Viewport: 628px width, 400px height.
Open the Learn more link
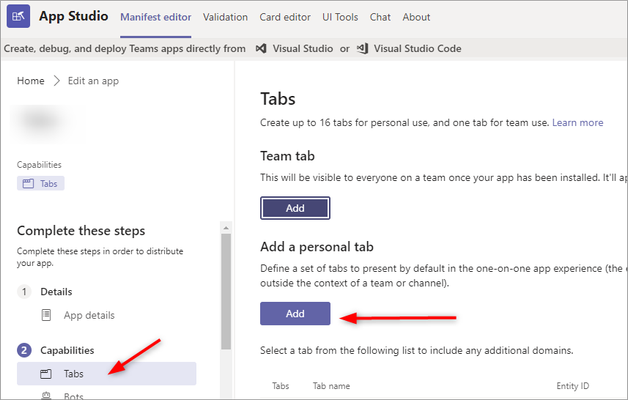[578, 123]
